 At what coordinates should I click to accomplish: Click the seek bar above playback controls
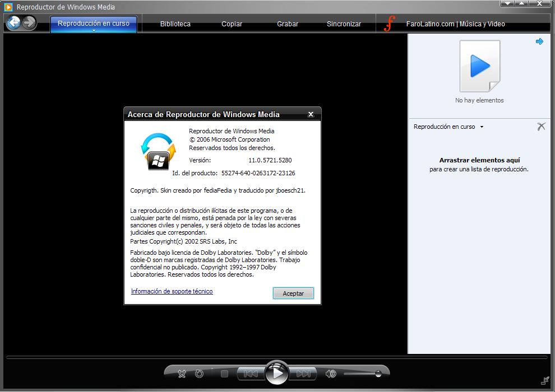click(x=277, y=357)
